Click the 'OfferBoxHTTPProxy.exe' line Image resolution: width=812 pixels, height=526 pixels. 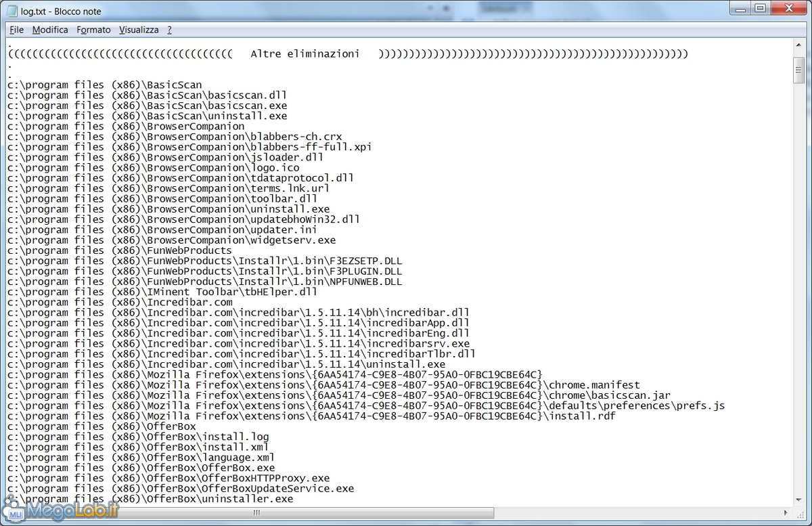tap(168, 478)
